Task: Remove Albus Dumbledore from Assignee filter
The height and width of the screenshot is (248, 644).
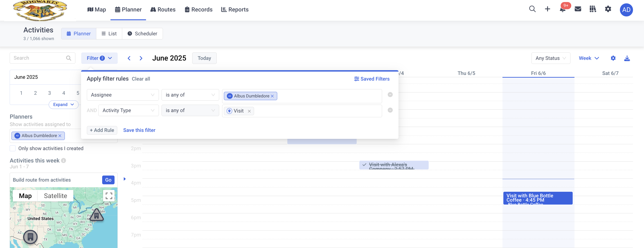Action: click(x=272, y=96)
